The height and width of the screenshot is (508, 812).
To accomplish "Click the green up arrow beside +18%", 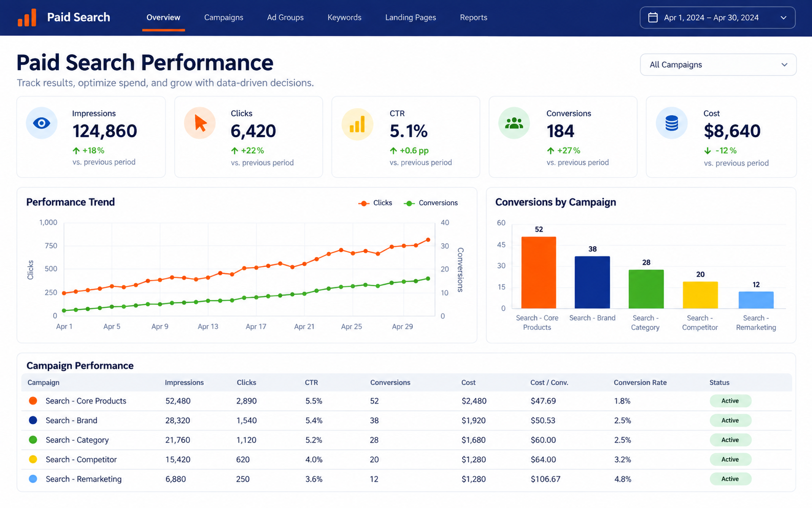I will click(76, 151).
